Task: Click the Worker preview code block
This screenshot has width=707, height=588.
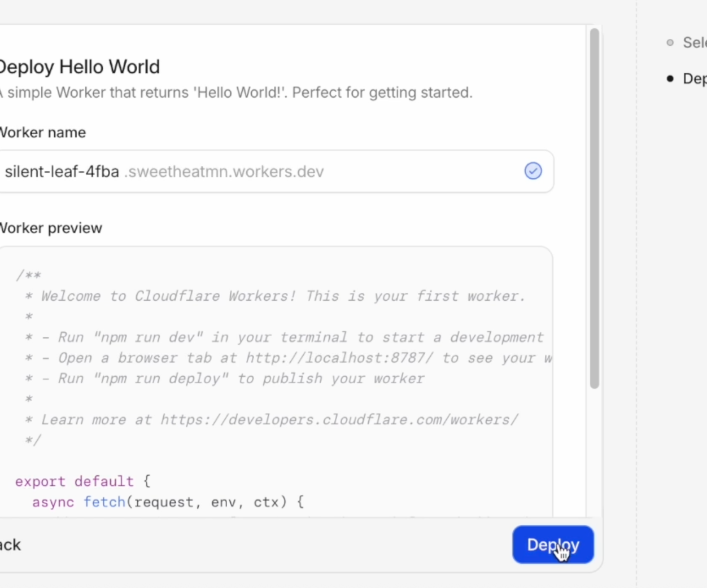Action: click(276, 381)
